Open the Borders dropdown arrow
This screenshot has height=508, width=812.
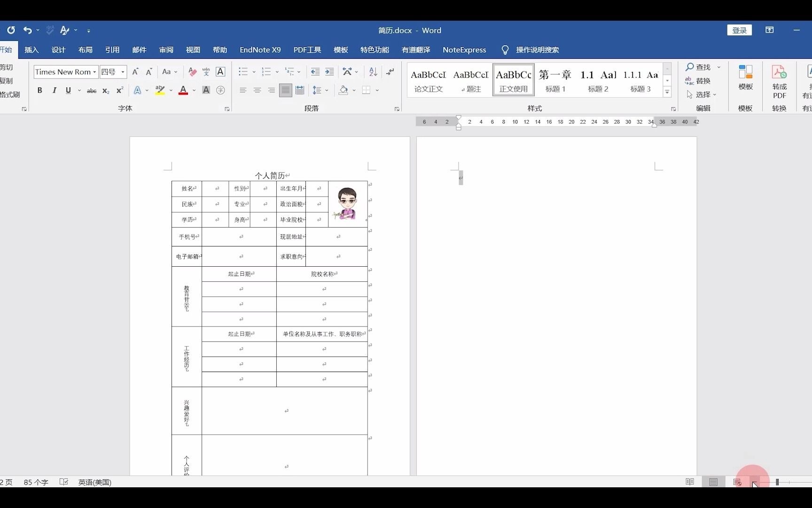tap(377, 90)
